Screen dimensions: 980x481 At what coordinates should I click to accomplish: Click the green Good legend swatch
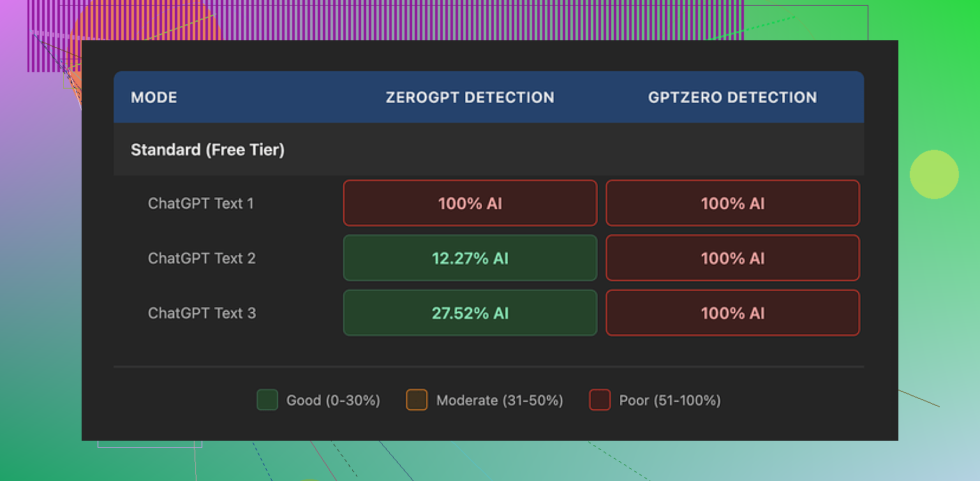(x=267, y=400)
